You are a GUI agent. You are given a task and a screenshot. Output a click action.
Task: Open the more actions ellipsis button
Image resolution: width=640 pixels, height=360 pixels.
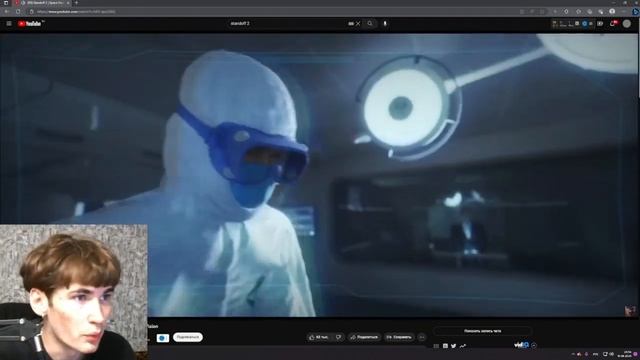click(422, 337)
